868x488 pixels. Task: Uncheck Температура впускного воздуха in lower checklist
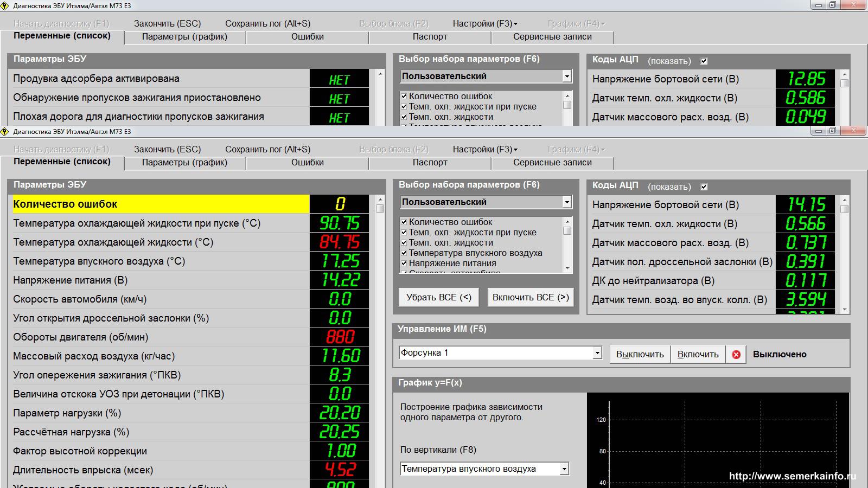[x=404, y=253]
